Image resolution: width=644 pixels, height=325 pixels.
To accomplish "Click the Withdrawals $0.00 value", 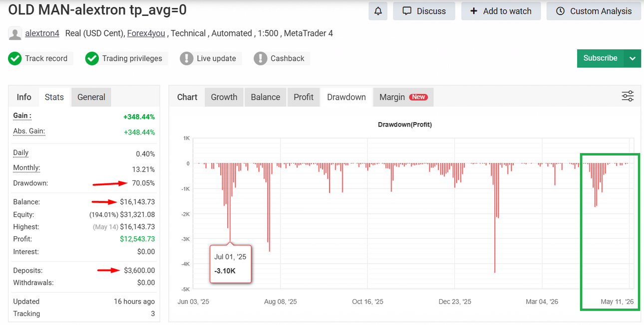I will (146, 283).
